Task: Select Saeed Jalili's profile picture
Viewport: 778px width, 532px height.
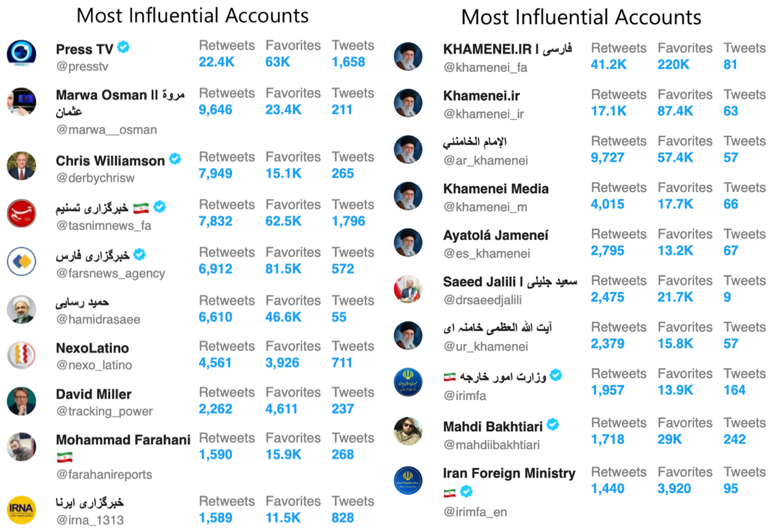Action: 408,289
